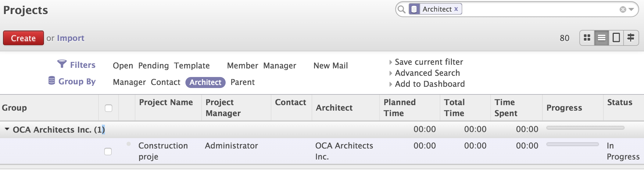Expand Save current filter section

(x=426, y=62)
